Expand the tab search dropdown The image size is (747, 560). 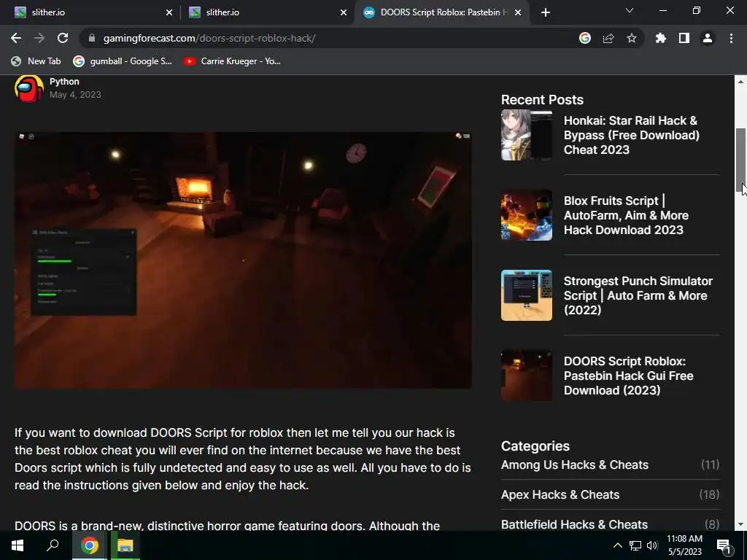(630, 10)
